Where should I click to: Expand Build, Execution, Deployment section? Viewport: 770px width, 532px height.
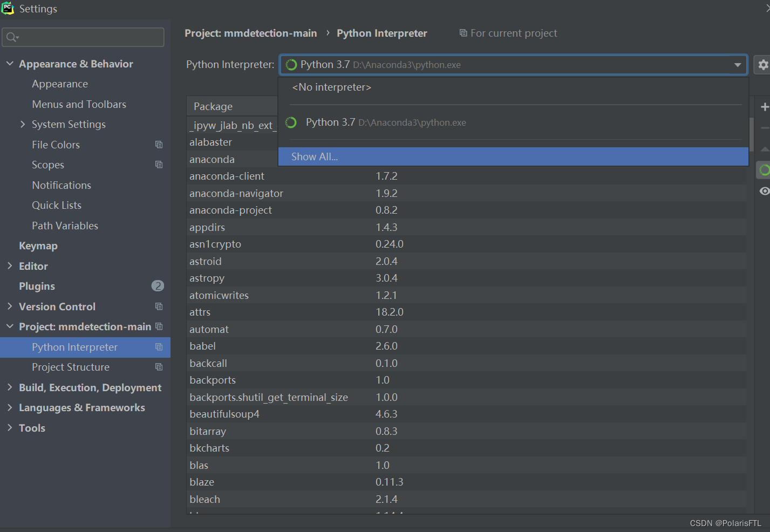[x=10, y=387]
